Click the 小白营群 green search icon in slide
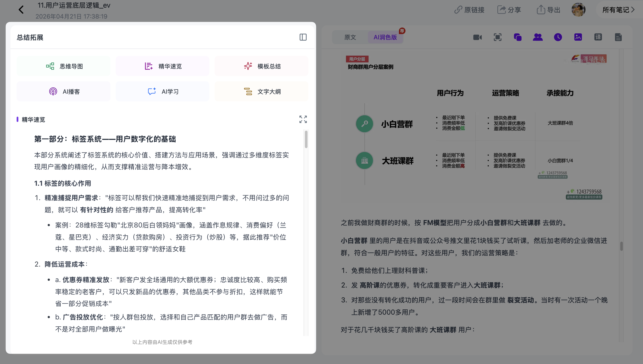The image size is (643, 364). click(365, 123)
